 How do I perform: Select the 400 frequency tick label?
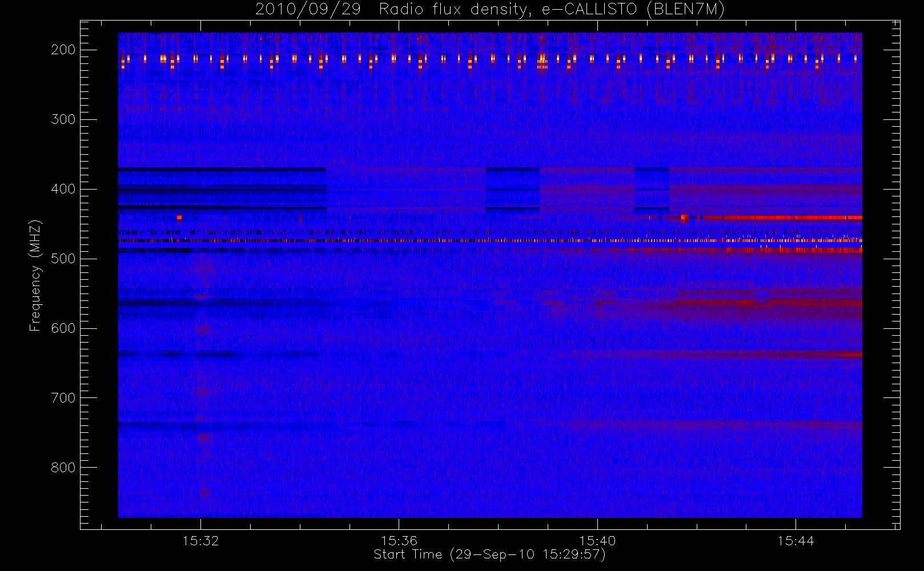[x=63, y=189]
